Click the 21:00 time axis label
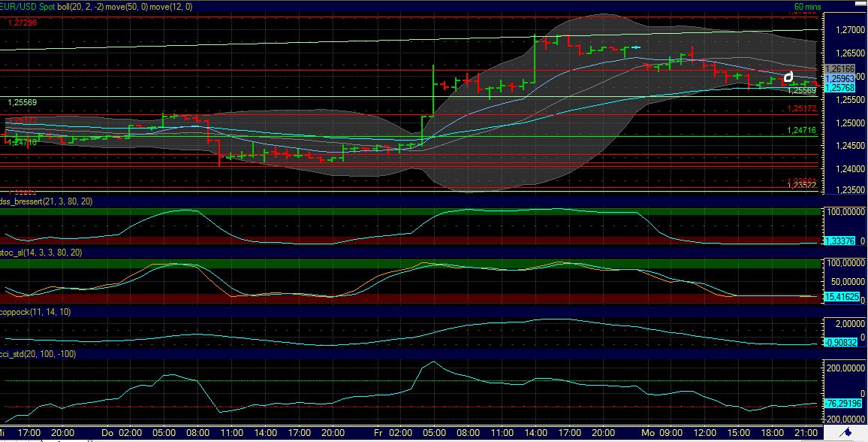The height and width of the screenshot is (442, 868). click(x=806, y=432)
